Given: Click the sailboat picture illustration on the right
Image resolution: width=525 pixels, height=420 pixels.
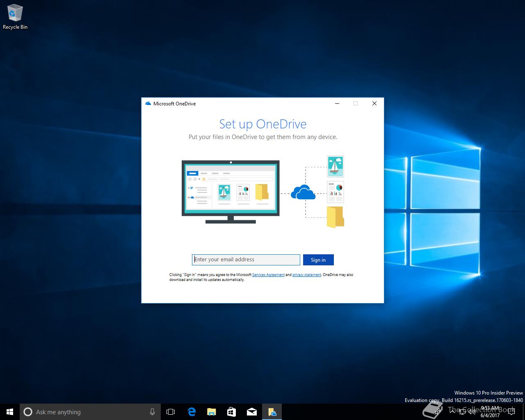Looking at the screenshot, I should (x=336, y=167).
